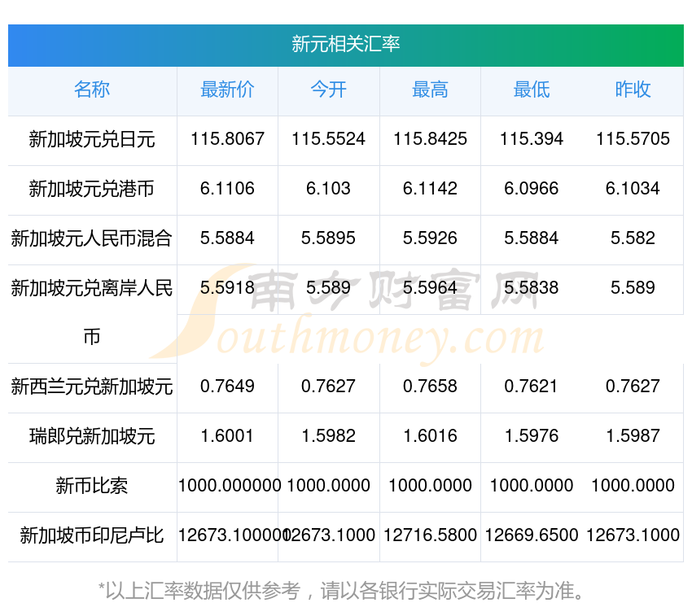Click 新币比索 previous close 1000.0000
Viewport: 692px width, 616px height.
[633, 485]
